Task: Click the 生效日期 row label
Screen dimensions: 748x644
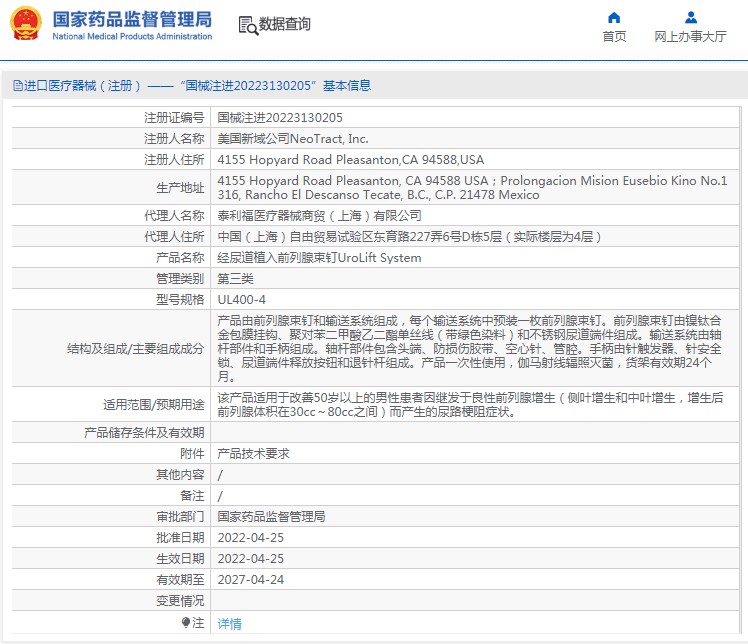Action: [x=180, y=559]
